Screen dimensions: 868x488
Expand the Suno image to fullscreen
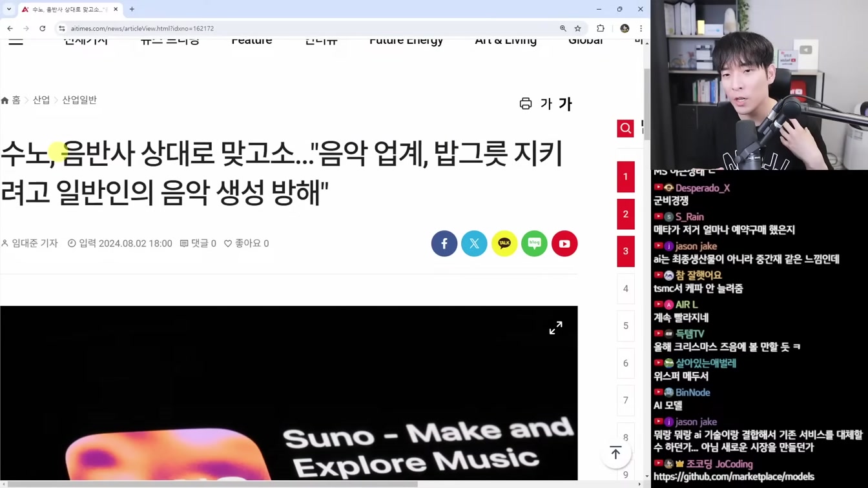click(555, 328)
